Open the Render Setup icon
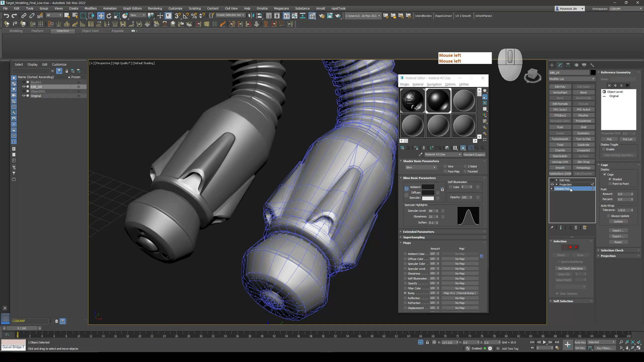The image size is (644, 362). tap(321, 16)
